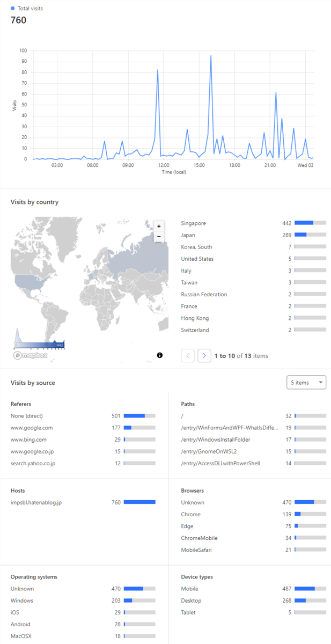
Task: Select Singapore row in country list
Action: 254,223
